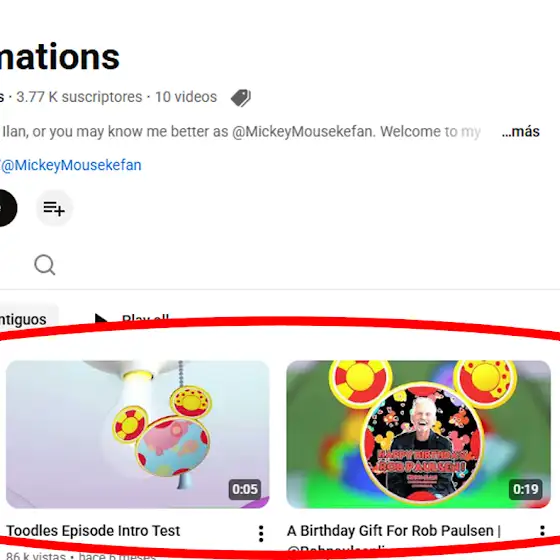Screen dimensions: 560x560
Task: Open options menu for Toodles Episode Intro Test
Action: coord(261,534)
